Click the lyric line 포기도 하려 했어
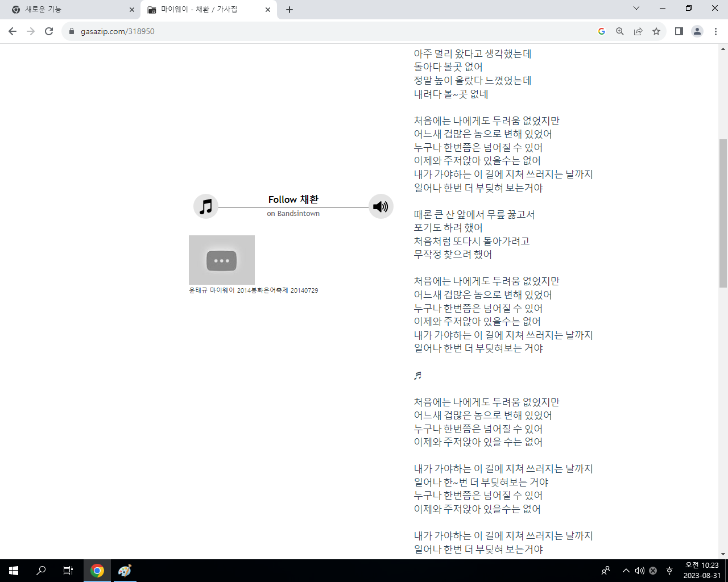 point(448,228)
